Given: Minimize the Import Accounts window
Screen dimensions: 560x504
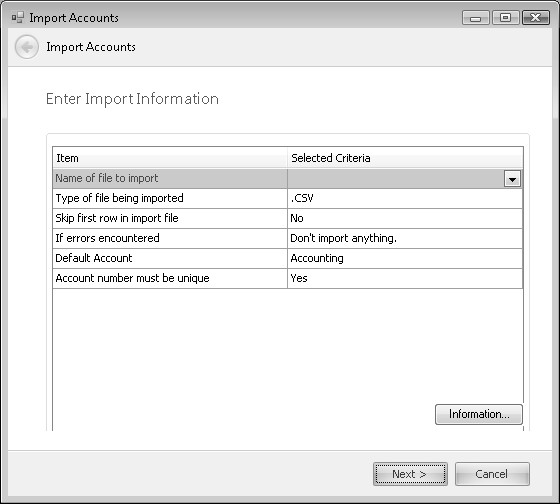Looking at the screenshot, I should 475,18.
